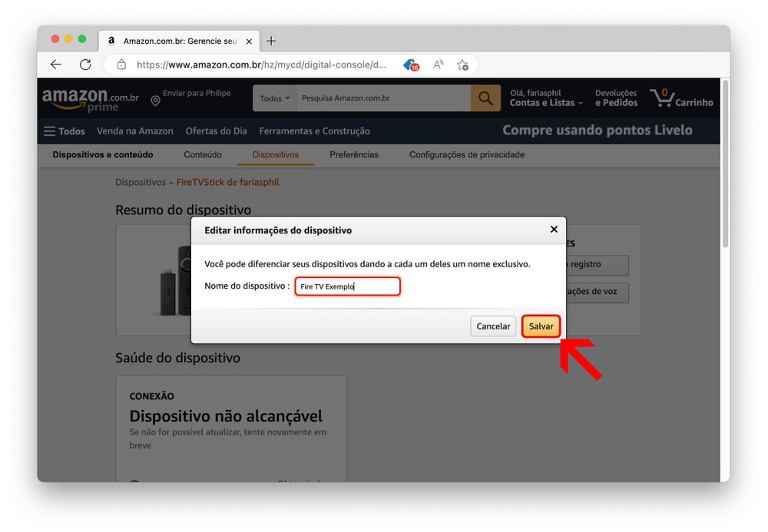This screenshot has width=768, height=532.
Task: Click the browser address bar URL
Action: point(261,64)
